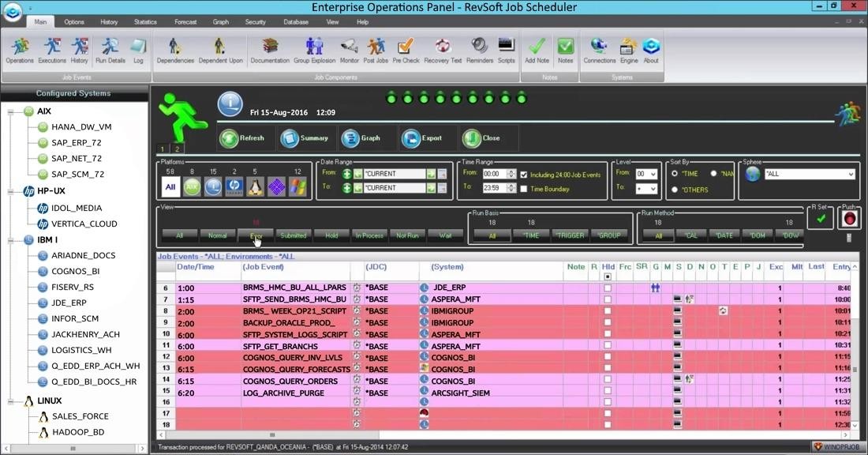Open the Forecast ribbon tab
This screenshot has height=455, width=868.
(x=185, y=22)
